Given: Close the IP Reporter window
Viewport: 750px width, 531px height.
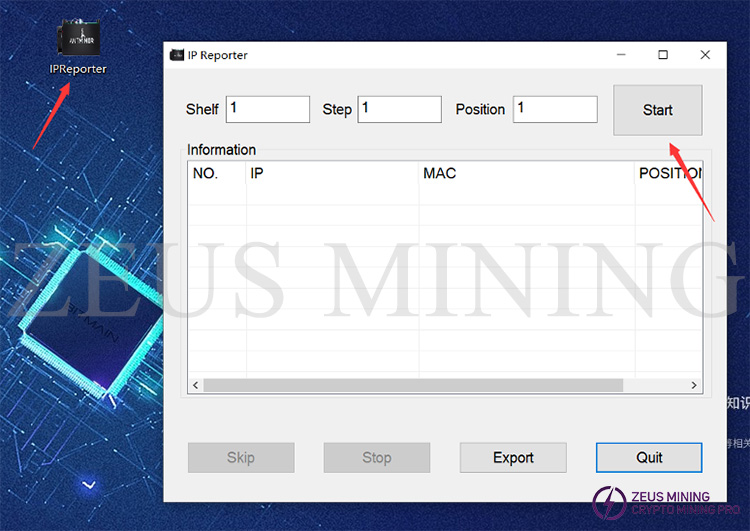Looking at the screenshot, I should 707,55.
